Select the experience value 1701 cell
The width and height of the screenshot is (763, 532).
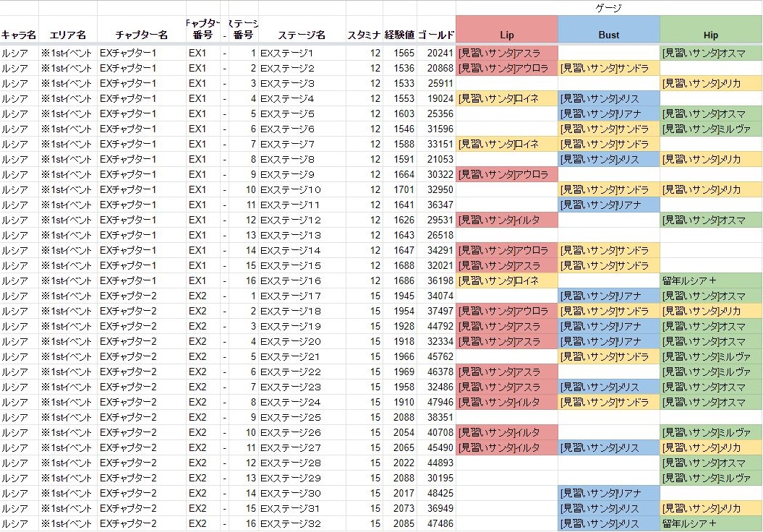[401, 189]
